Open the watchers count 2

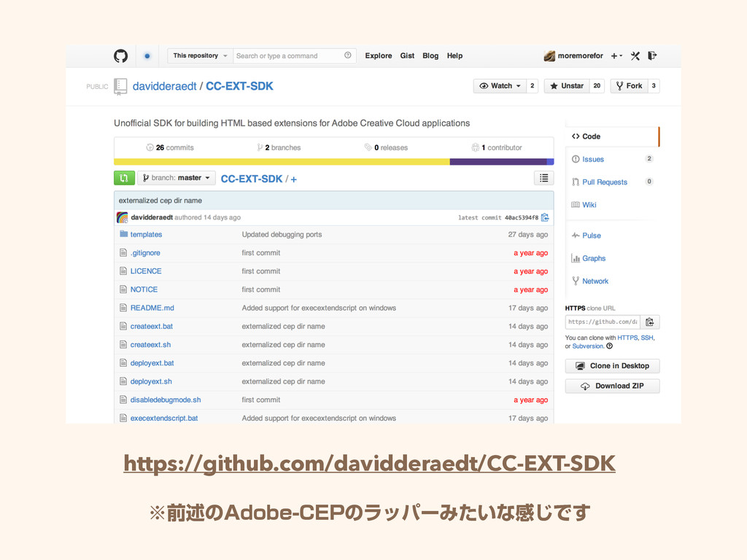tap(532, 86)
